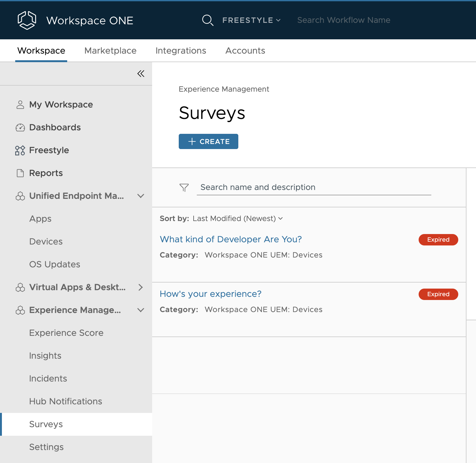Screen dimensions: 476x463
Task: Switch to the Marketplace tab
Action: coord(110,51)
